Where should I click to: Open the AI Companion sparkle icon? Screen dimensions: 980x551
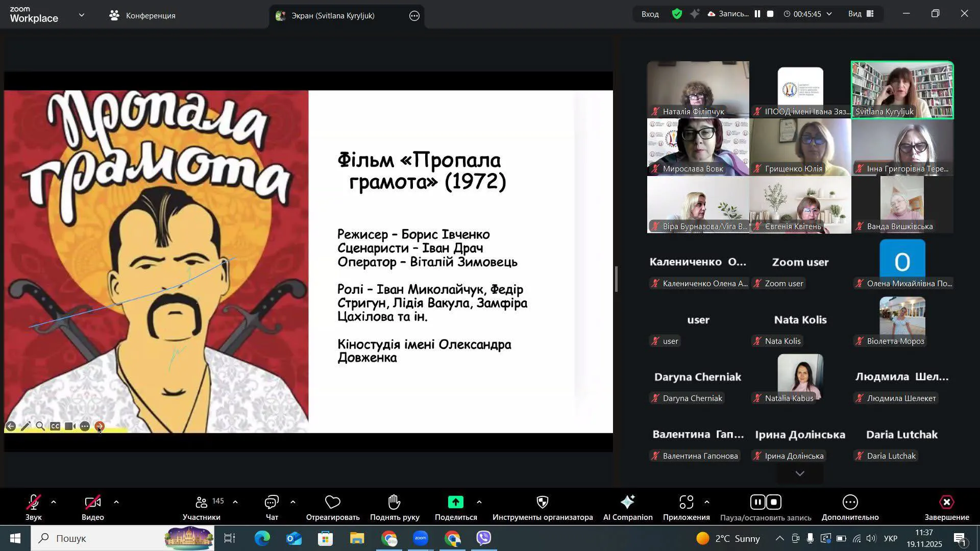click(627, 503)
